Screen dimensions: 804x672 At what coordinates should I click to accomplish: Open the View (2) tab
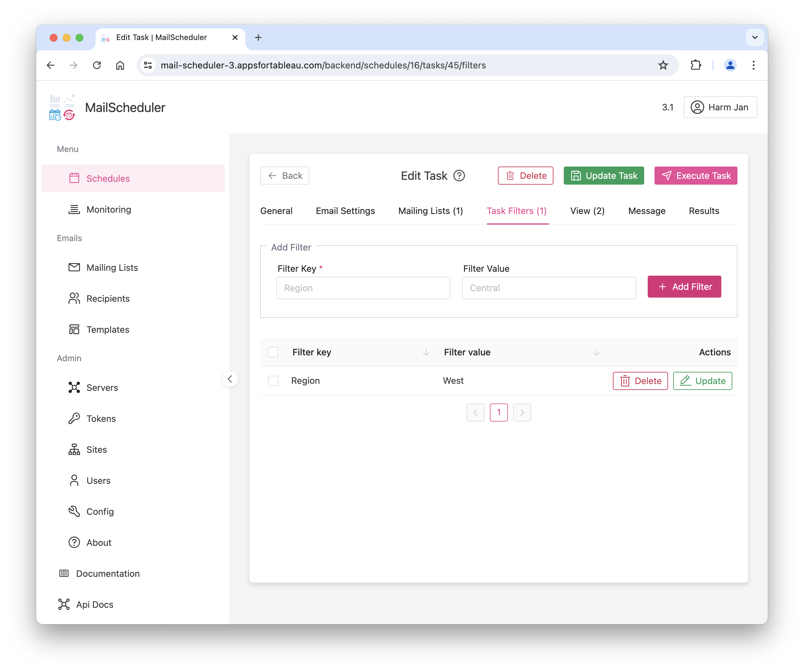click(587, 211)
